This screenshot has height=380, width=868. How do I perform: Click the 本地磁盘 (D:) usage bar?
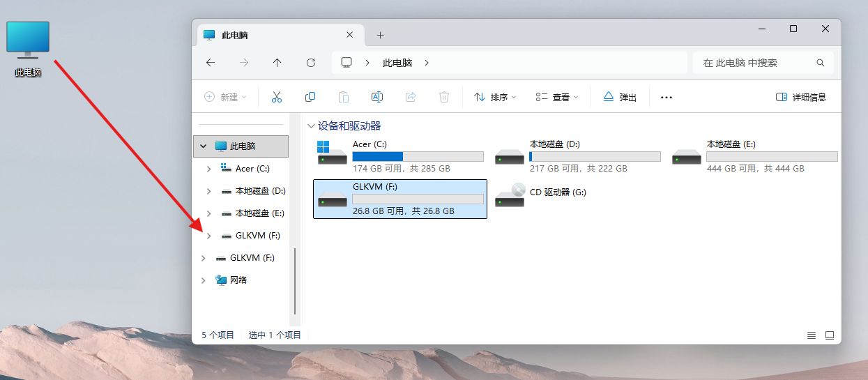click(x=595, y=156)
